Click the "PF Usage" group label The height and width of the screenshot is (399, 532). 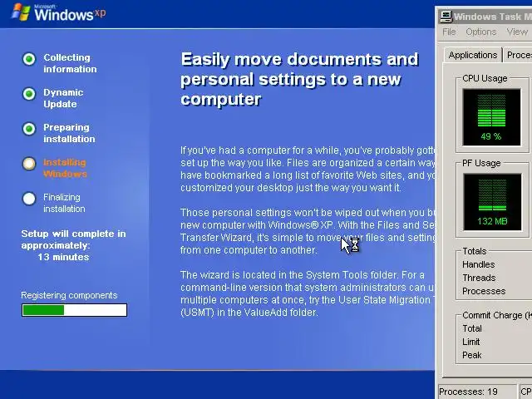pyautogui.click(x=481, y=163)
